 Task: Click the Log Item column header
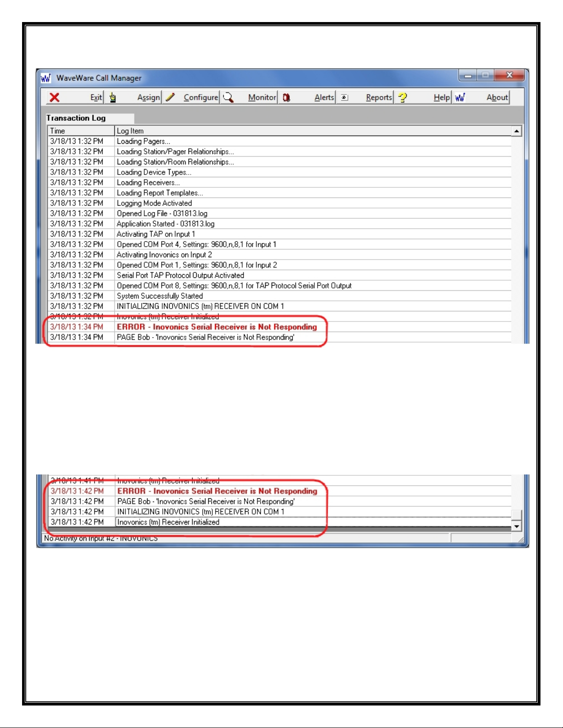point(313,131)
